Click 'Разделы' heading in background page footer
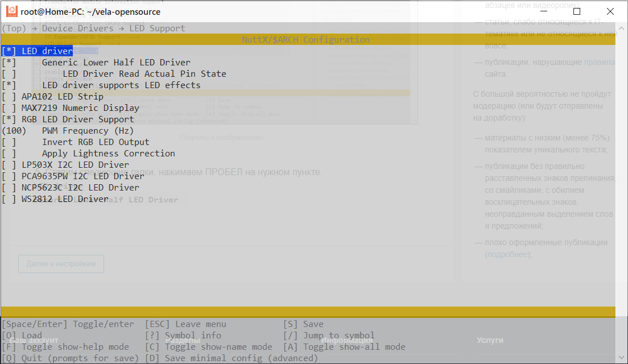The image size is (628, 364). [x=183, y=340]
